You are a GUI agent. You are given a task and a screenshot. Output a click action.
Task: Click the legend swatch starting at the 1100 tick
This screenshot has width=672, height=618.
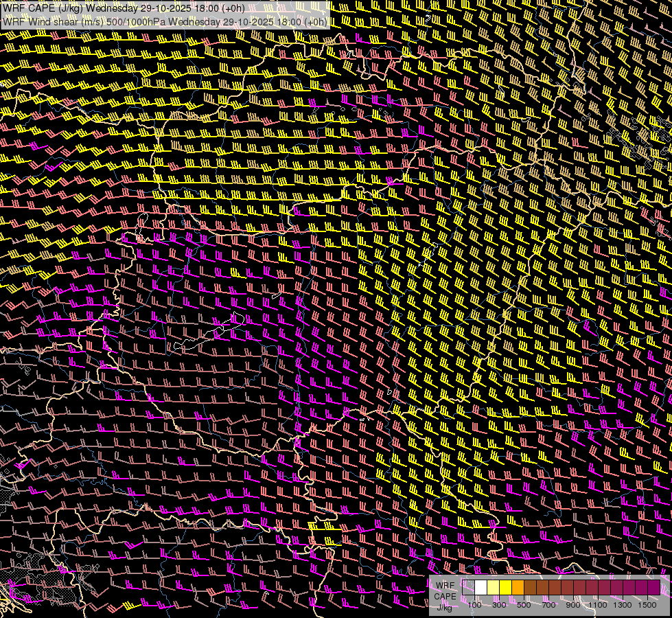(604, 588)
